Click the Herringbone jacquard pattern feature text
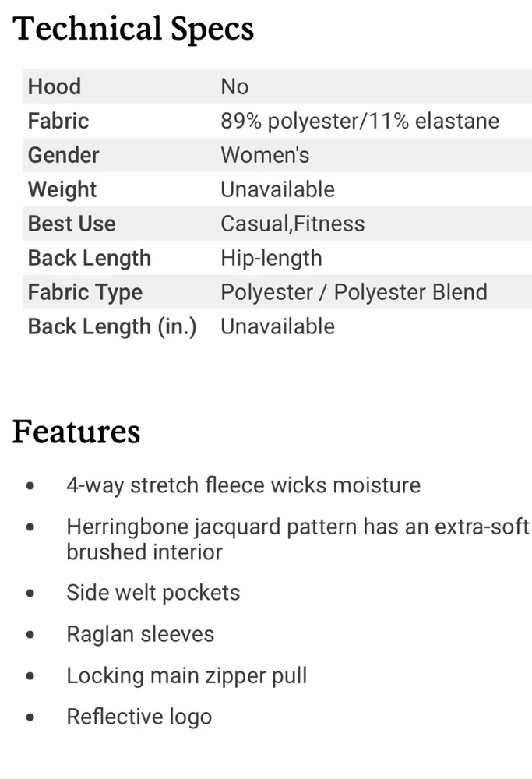 298,539
